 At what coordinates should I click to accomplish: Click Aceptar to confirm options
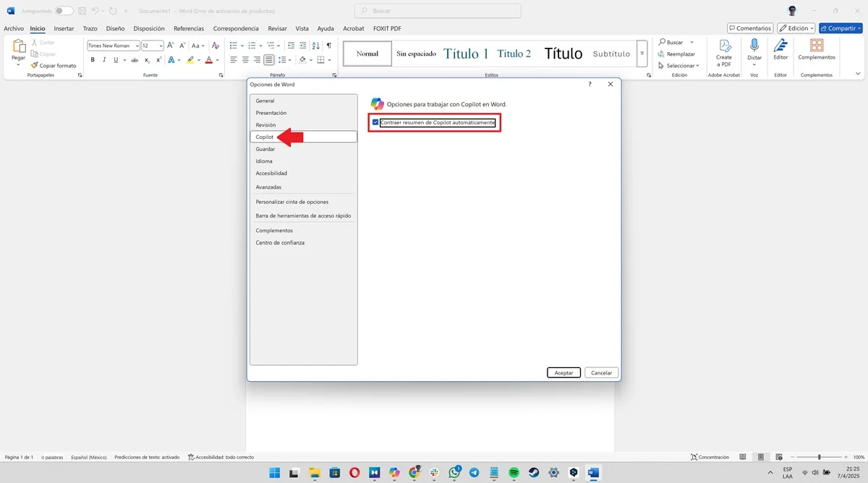coord(563,372)
